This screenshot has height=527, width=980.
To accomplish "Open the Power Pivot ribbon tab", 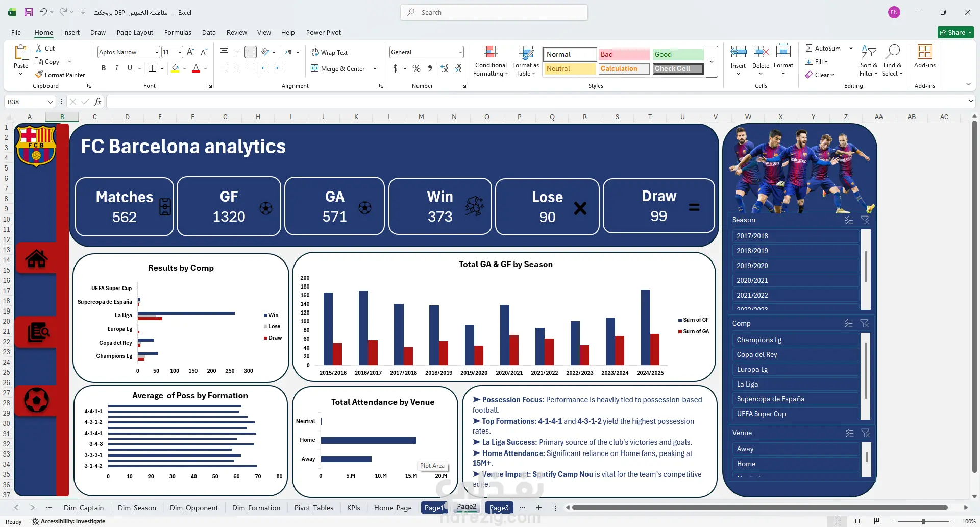I will coord(324,32).
